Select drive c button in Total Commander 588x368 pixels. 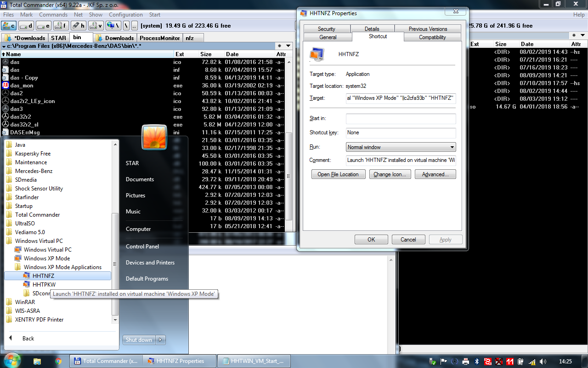pyautogui.click(x=9, y=26)
